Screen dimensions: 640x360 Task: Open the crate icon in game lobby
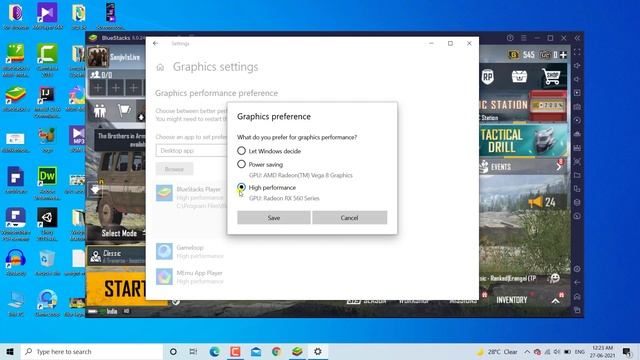[519, 76]
